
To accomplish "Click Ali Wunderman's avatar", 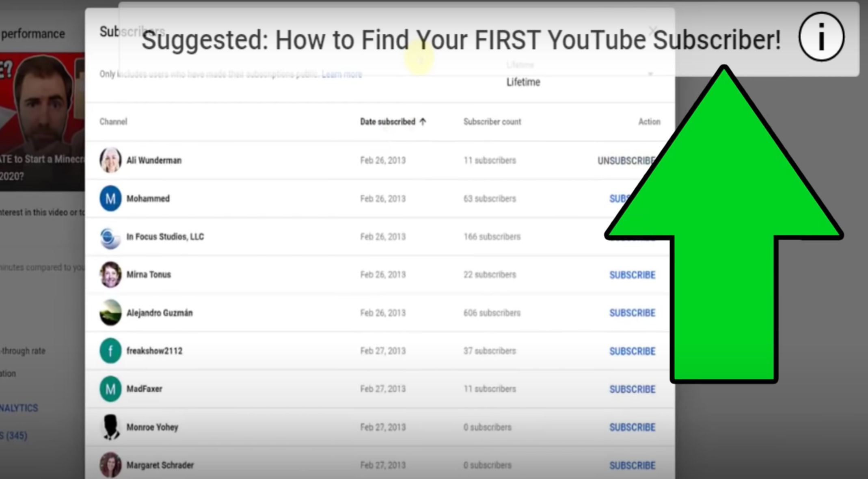I will pos(110,160).
